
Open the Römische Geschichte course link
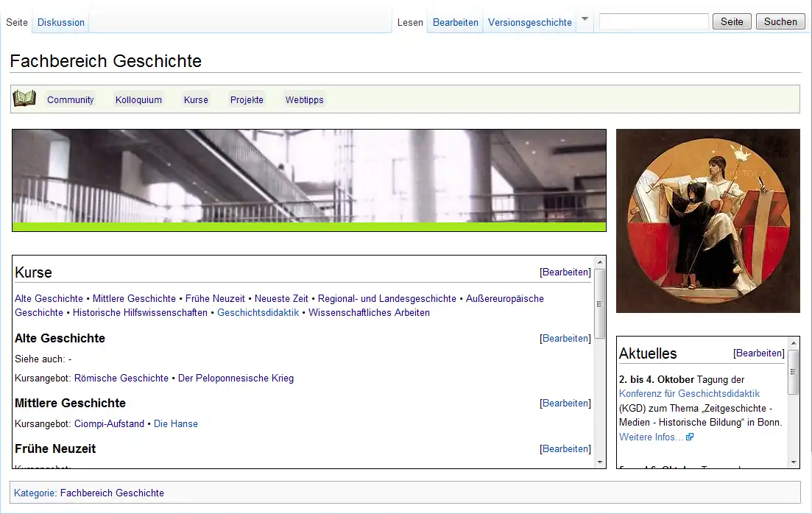[121, 378]
